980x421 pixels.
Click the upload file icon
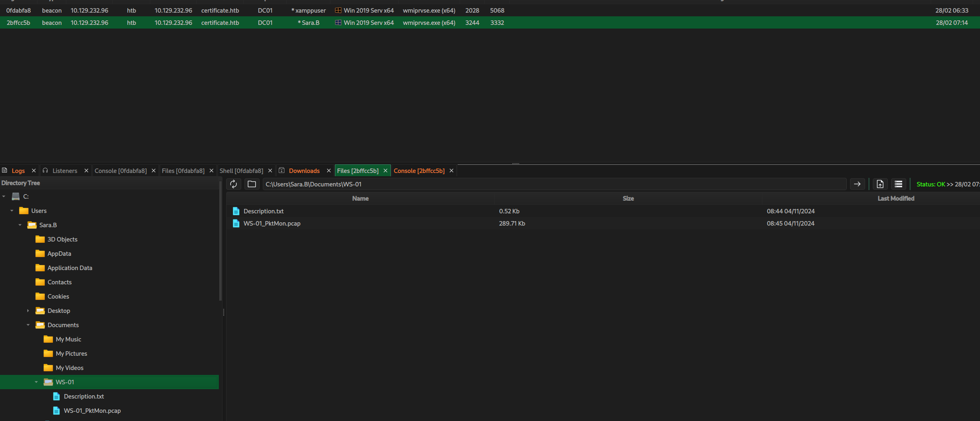pyautogui.click(x=880, y=184)
